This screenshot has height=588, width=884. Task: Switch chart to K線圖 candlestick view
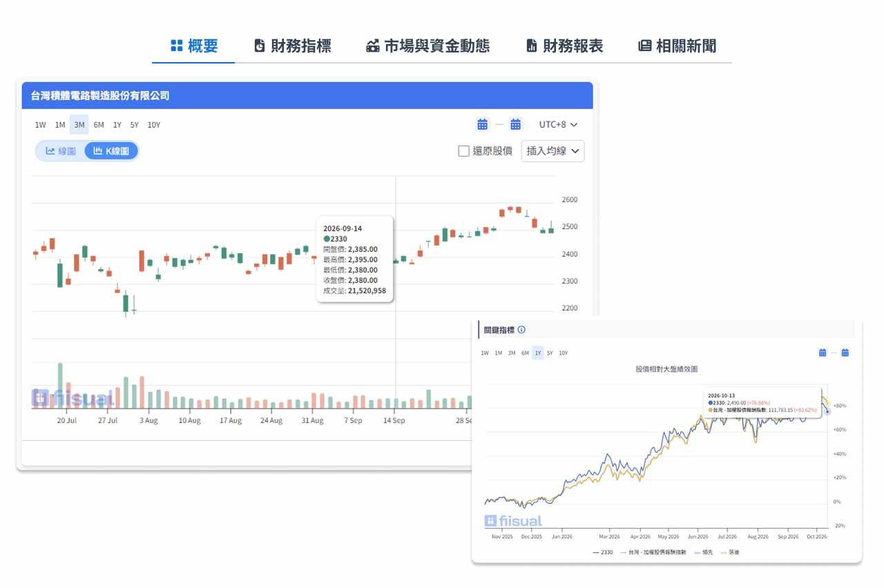(x=111, y=151)
